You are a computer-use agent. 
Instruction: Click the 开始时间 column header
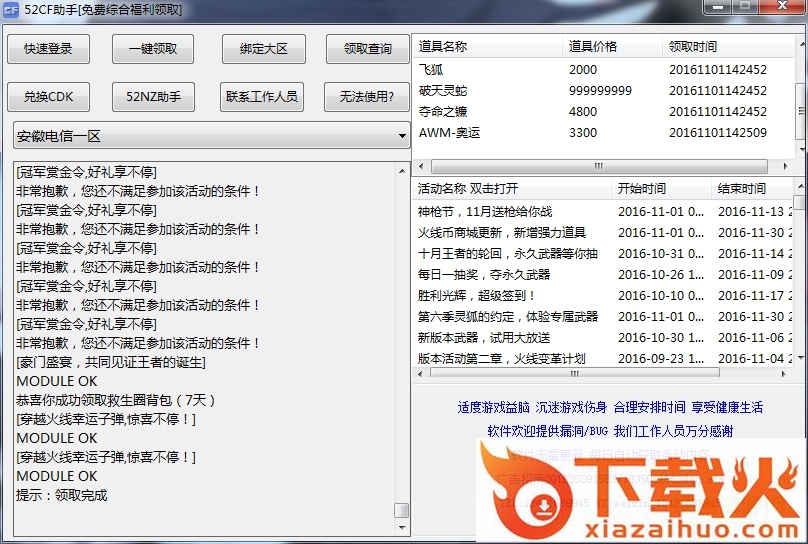[661, 189]
